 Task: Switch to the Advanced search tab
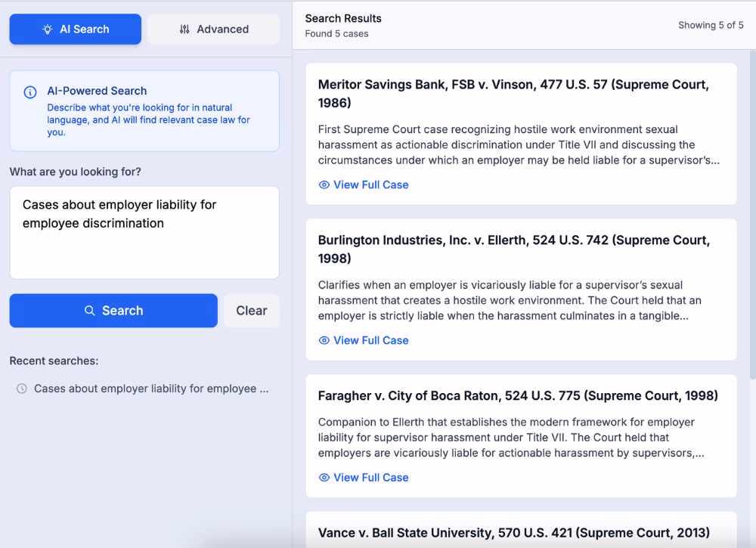click(x=213, y=29)
